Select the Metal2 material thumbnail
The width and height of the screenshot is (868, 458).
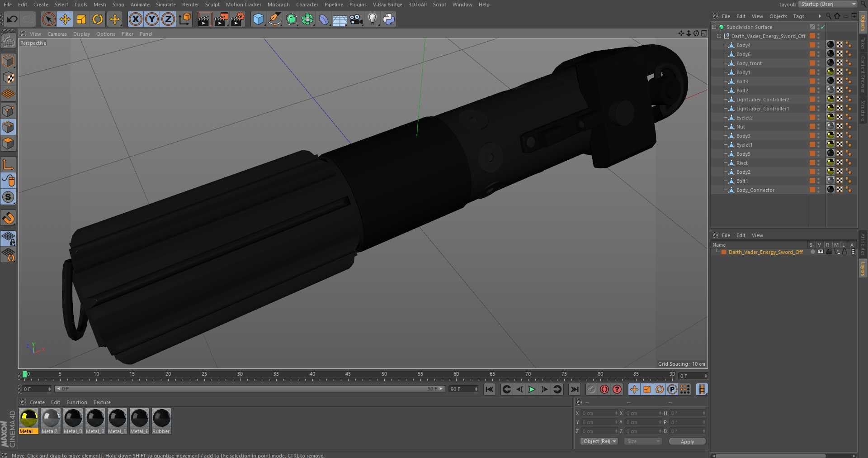point(51,421)
